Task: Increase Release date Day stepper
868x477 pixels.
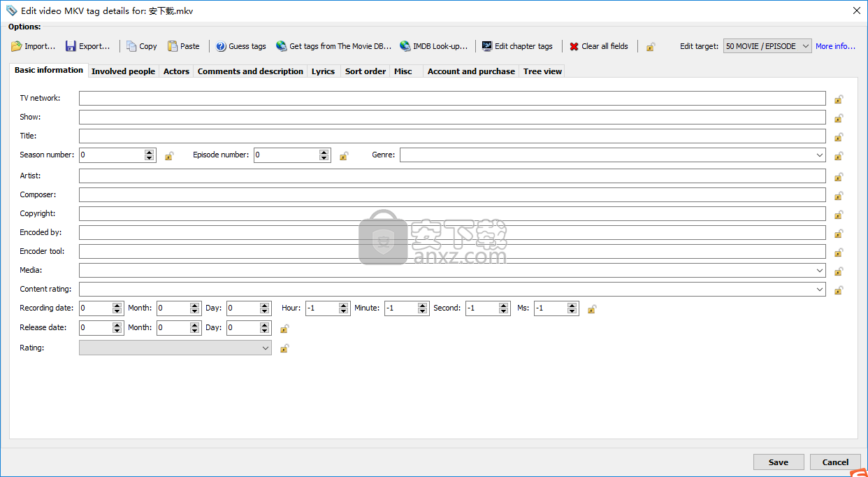Action: (265, 325)
